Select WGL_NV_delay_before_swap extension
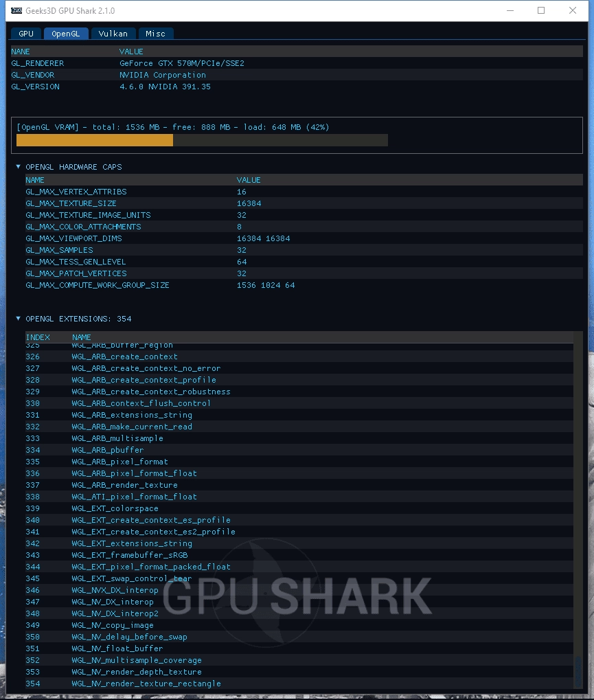 pyautogui.click(x=299, y=637)
